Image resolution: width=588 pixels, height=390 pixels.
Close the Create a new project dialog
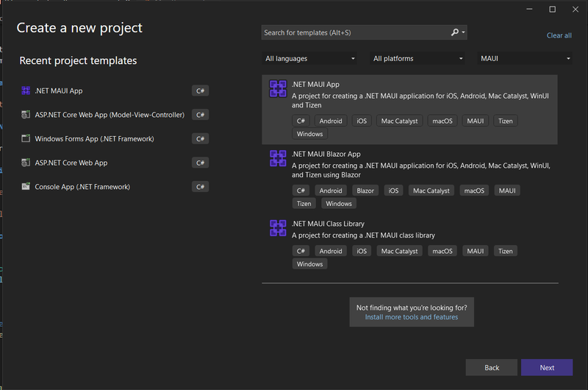point(576,10)
